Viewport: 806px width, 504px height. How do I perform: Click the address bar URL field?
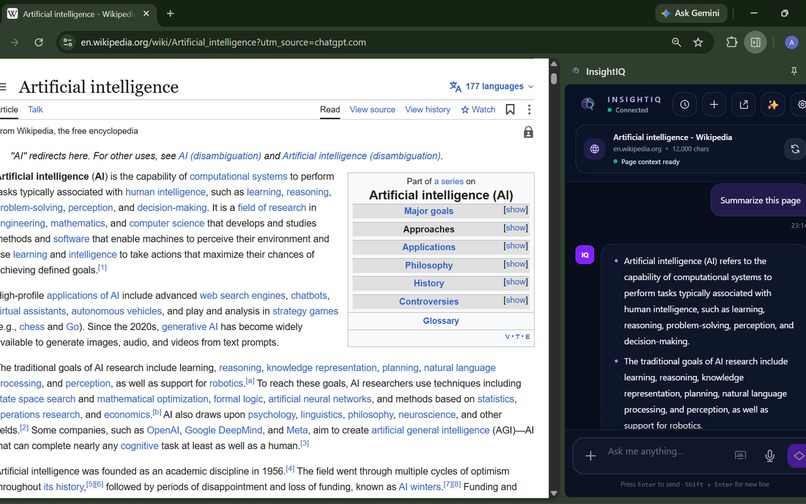223,42
